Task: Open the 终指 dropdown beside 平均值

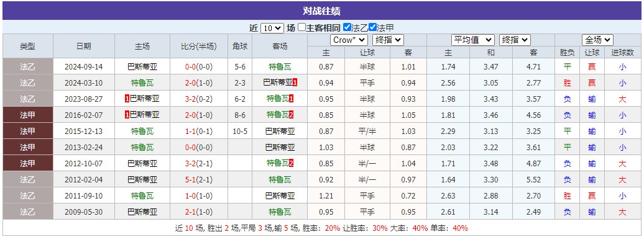Action: 515,40
